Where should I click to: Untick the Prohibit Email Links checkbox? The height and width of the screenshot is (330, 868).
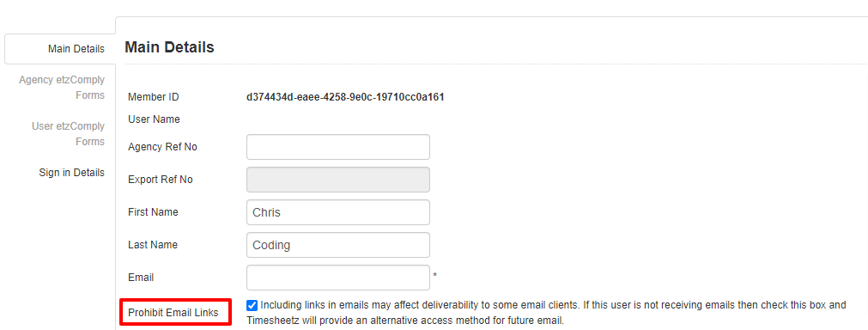point(252,305)
